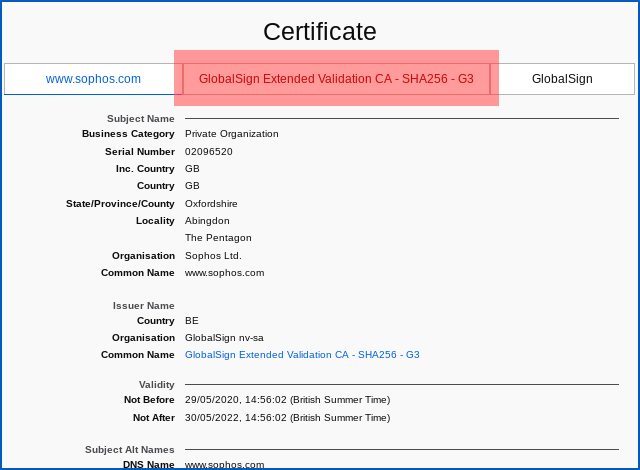Switch to the www.sophos.com certificate tab
This screenshot has height=470, width=640.
[x=93, y=79]
